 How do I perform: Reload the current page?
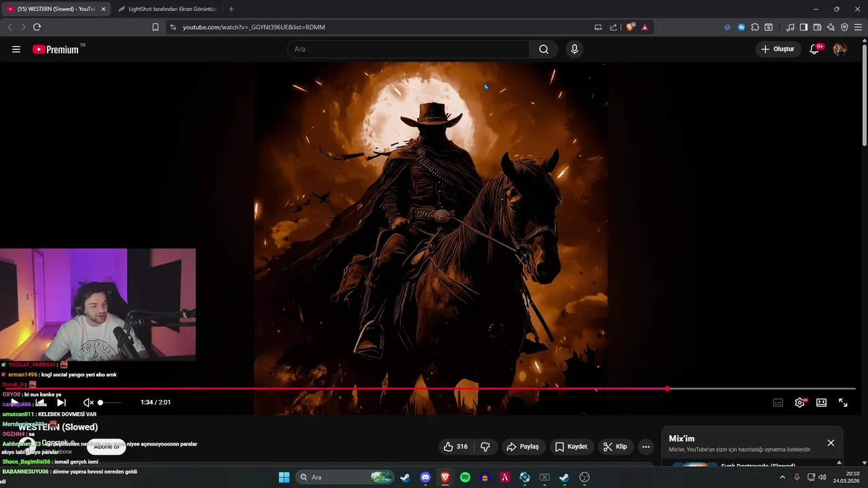pos(37,27)
